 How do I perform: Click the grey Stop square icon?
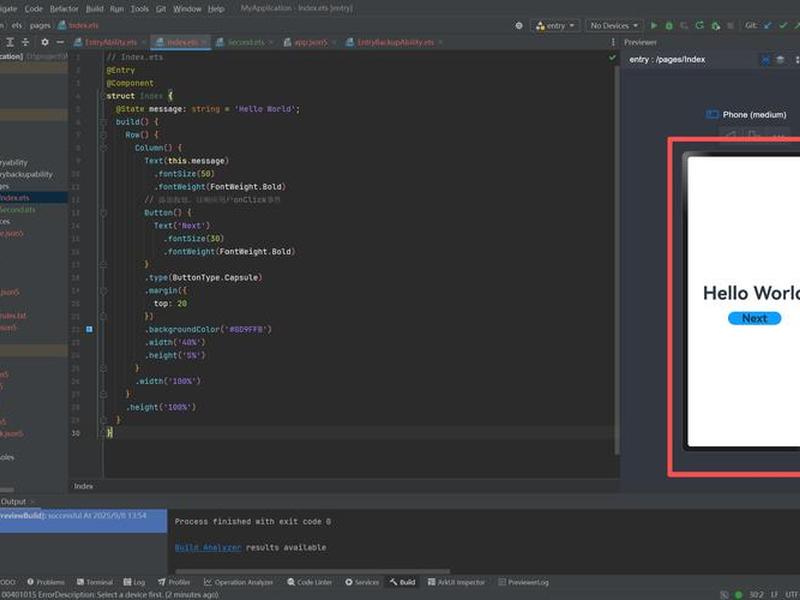pos(730,25)
